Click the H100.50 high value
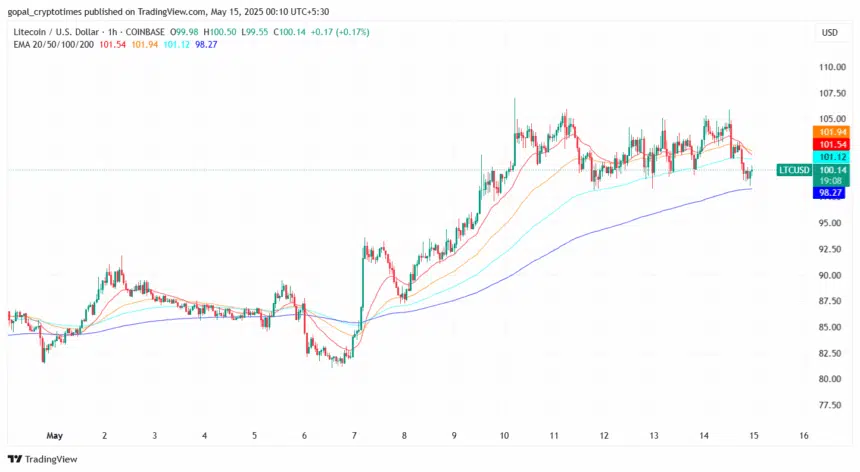860x472 pixels. click(x=220, y=32)
